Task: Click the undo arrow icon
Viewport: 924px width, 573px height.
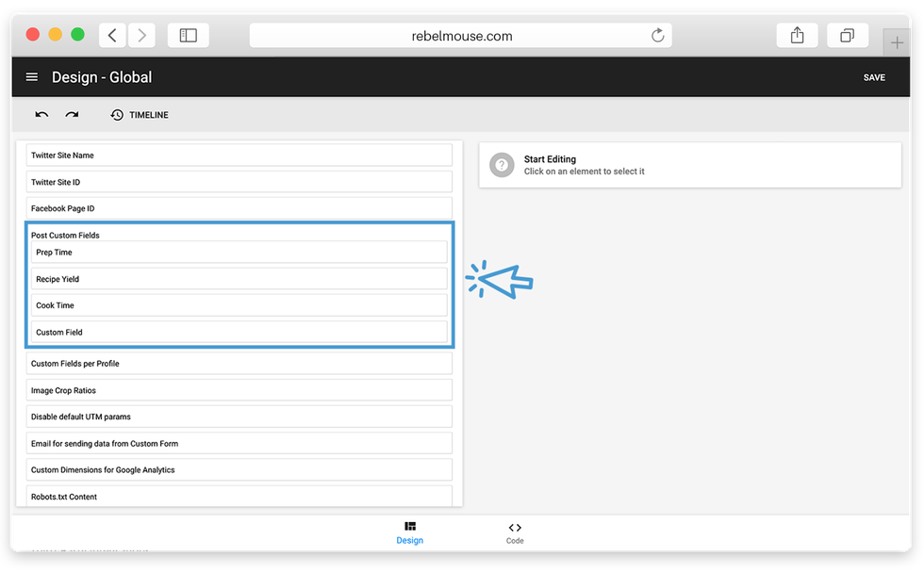Action: click(x=41, y=115)
